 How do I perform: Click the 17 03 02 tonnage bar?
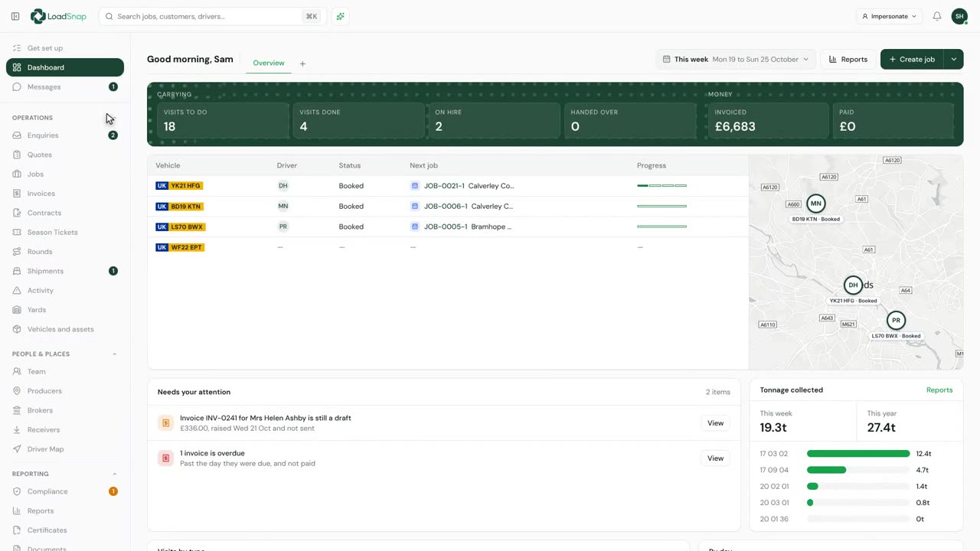(x=858, y=454)
